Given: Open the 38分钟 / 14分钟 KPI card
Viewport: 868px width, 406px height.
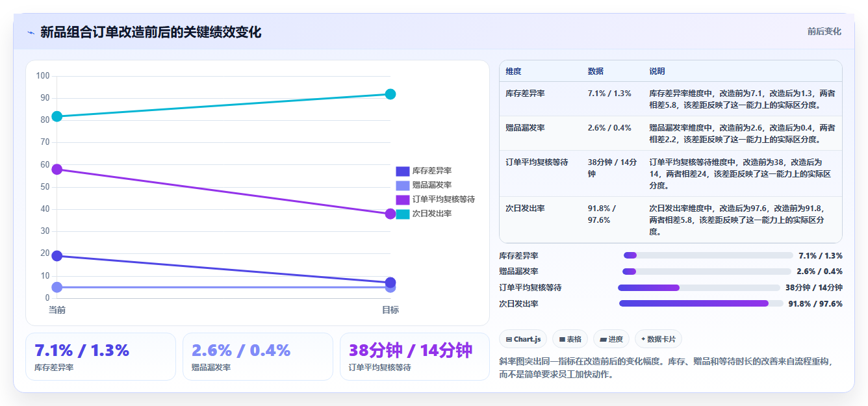Looking at the screenshot, I should [415, 357].
